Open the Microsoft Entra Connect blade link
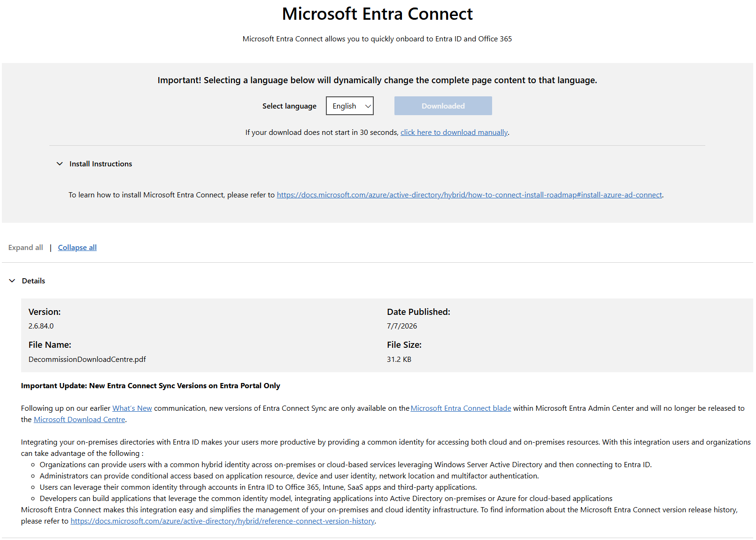 [x=461, y=408]
